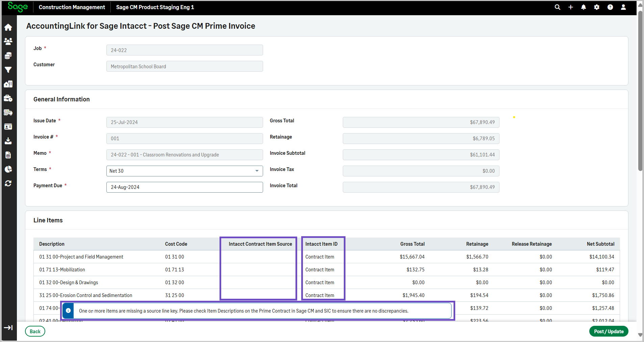Viewport: 644px width, 342px height.
Task: Open the truck icon in sidebar
Action: click(x=8, y=113)
